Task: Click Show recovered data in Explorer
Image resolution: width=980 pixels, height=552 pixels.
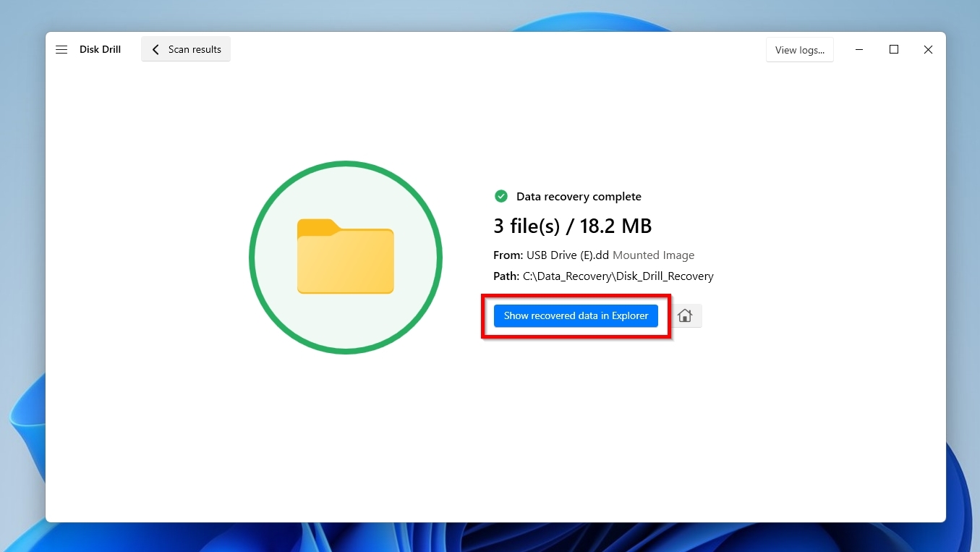Action: (x=575, y=315)
